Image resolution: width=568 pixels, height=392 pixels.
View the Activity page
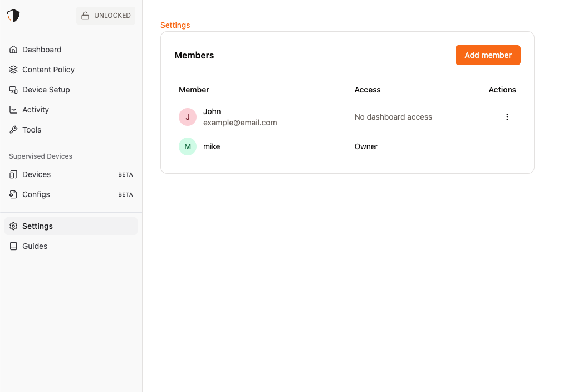tap(71, 110)
